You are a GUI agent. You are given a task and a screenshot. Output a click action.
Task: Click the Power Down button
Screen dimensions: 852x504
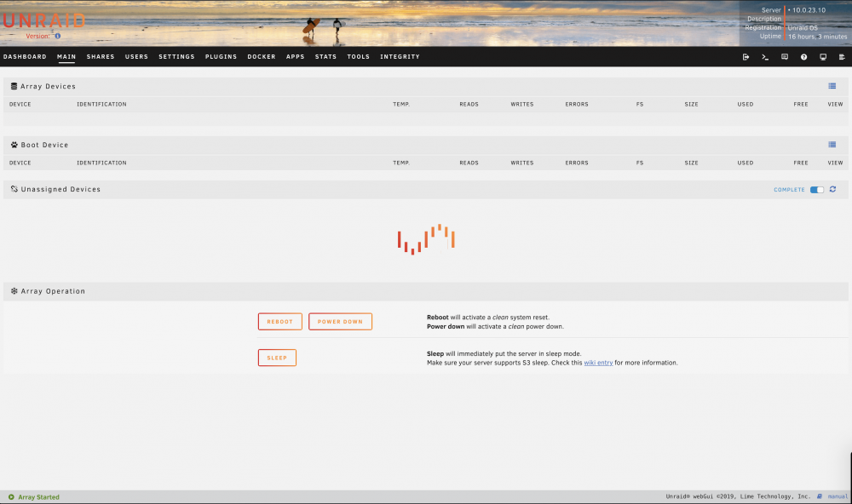click(340, 322)
